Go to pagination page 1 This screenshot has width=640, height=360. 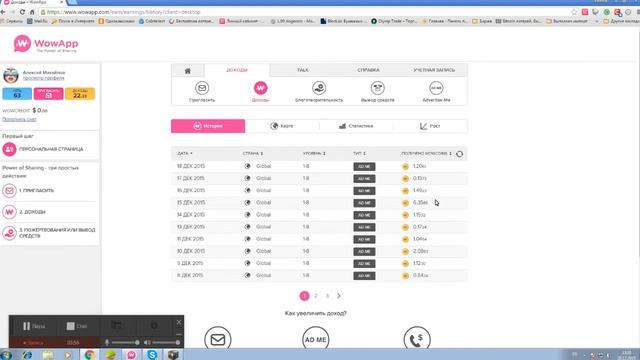point(304,296)
